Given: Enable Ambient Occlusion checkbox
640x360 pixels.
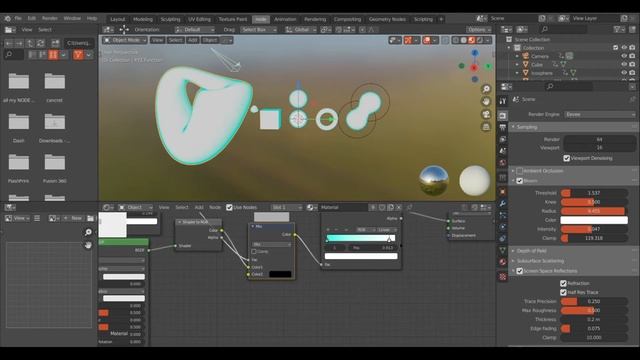Looking at the screenshot, I should point(520,171).
